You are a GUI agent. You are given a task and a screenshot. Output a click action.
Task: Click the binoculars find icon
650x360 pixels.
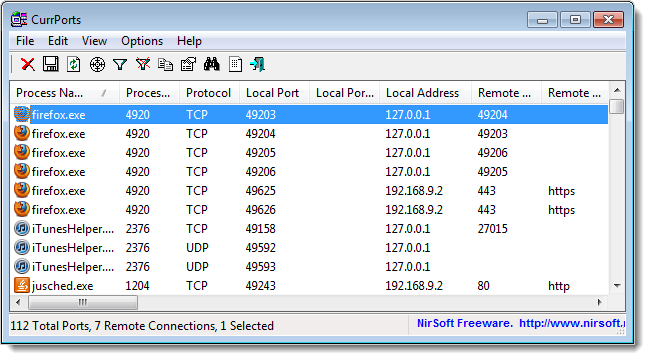click(x=211, y=64)
